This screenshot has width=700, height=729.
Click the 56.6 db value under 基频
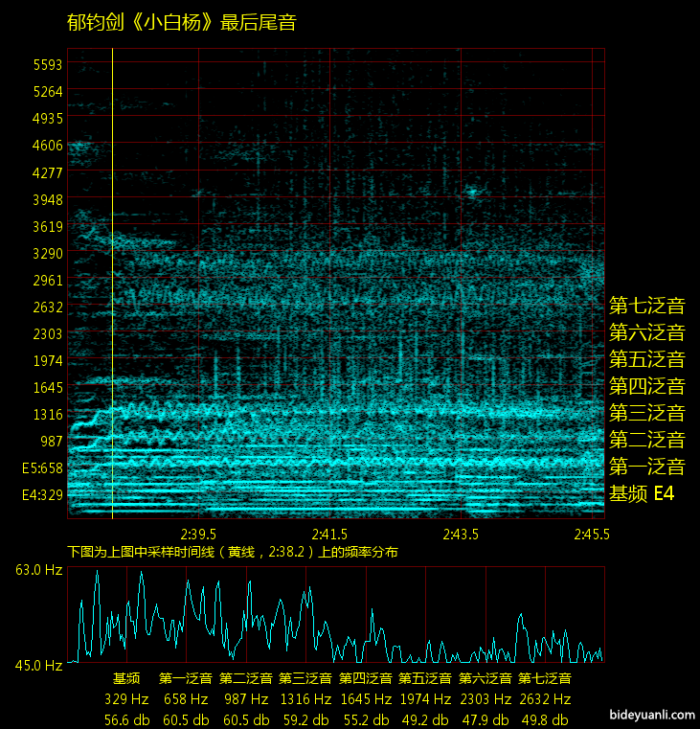[x=127, y=719]
